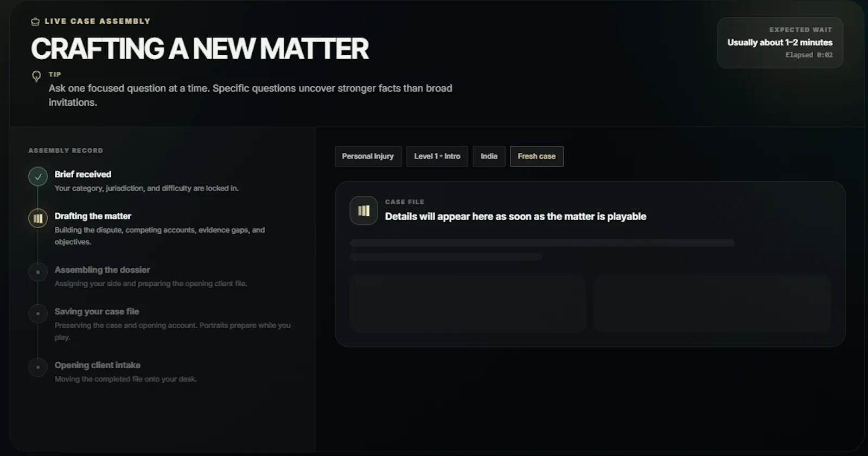Click the lightbulb tip icon
The width and height of the screenshot is (868, 456).
point(36,76)
